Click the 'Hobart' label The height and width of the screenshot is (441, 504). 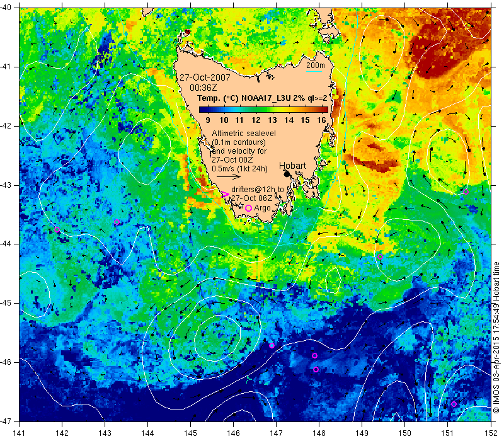292,166
